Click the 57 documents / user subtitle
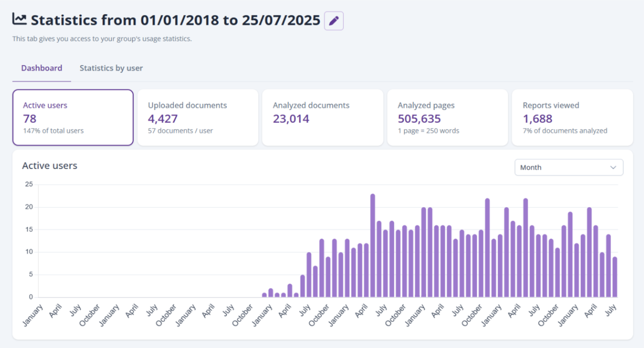Screen dimensions: 644x348 (180, 131)
